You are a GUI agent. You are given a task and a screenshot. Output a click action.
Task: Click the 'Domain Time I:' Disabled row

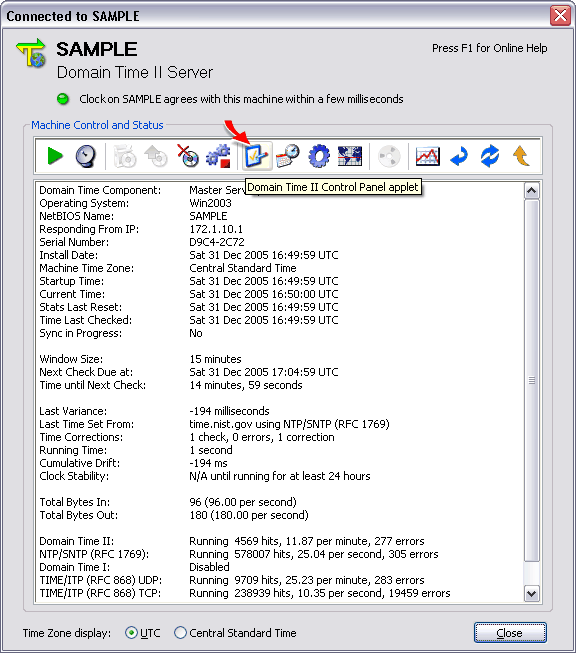pos(134,567)
